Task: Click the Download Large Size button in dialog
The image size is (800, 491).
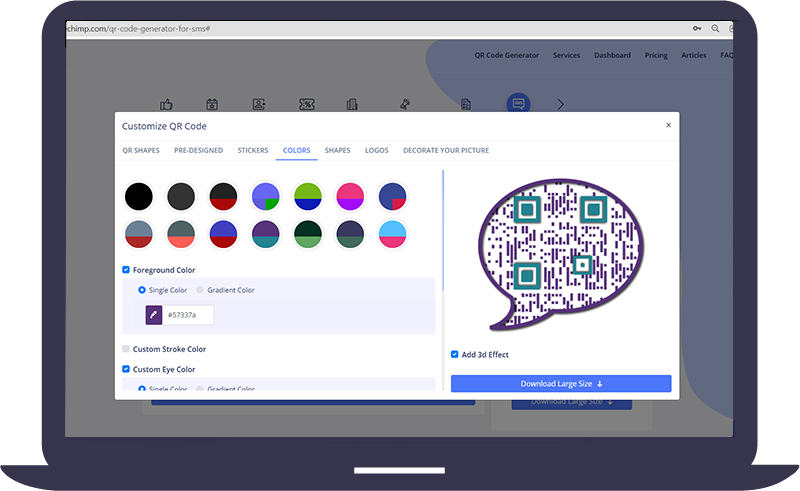Action: pos(561,384)
